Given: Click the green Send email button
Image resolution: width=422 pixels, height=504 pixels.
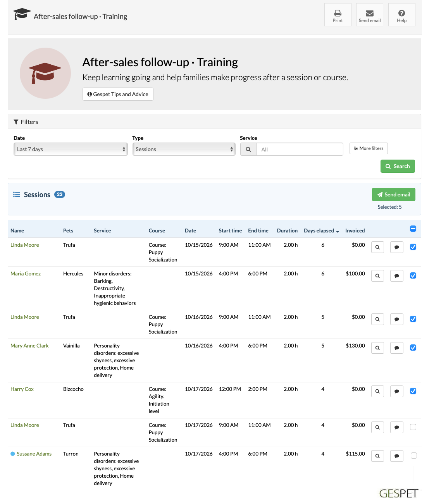Looking at the screenshot, I should coord(394,194).
